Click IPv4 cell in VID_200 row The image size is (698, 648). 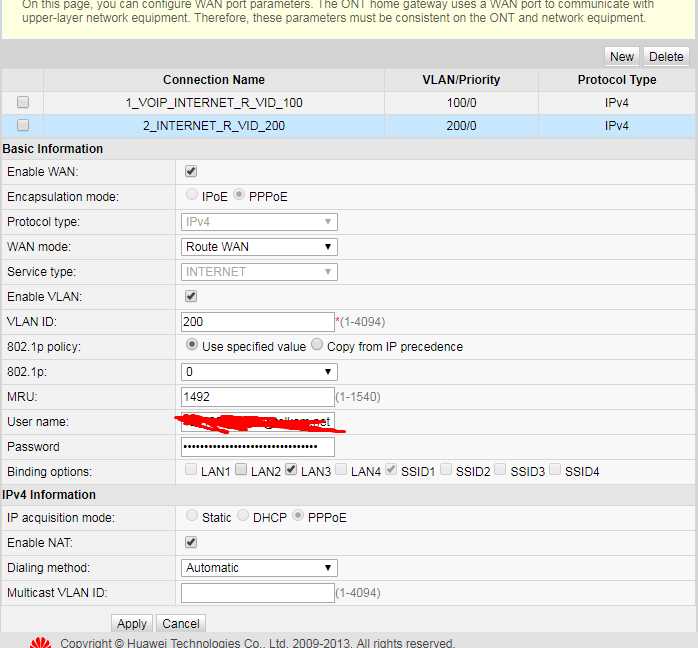617,126
